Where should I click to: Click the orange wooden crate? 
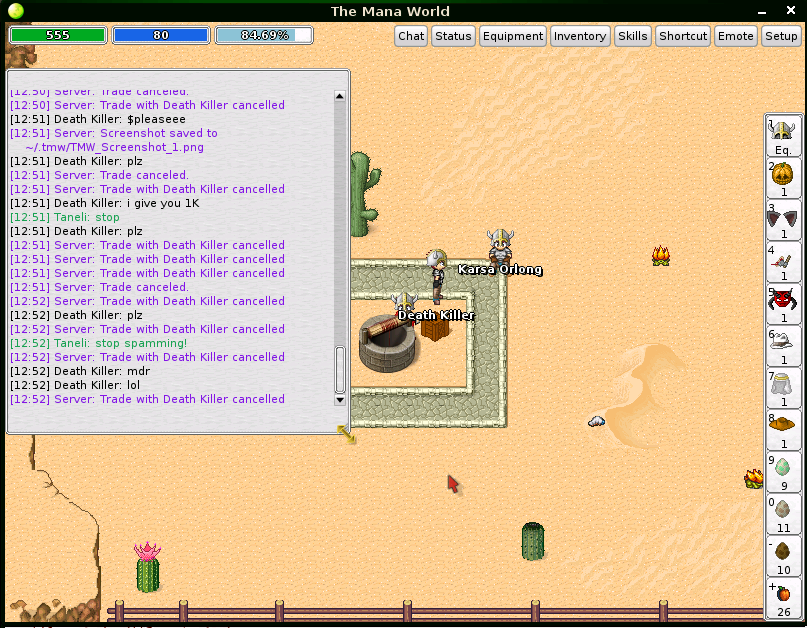pyautogui.click(x=435, y=329)
